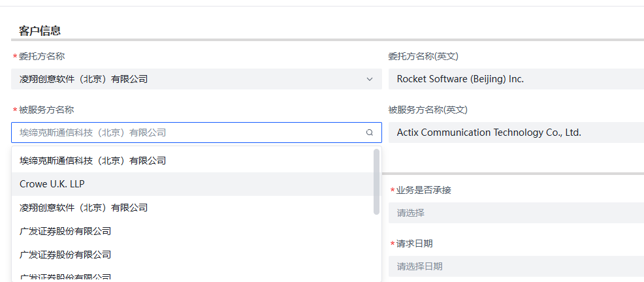Click the 请求日期 field label

tap(414, 243)
